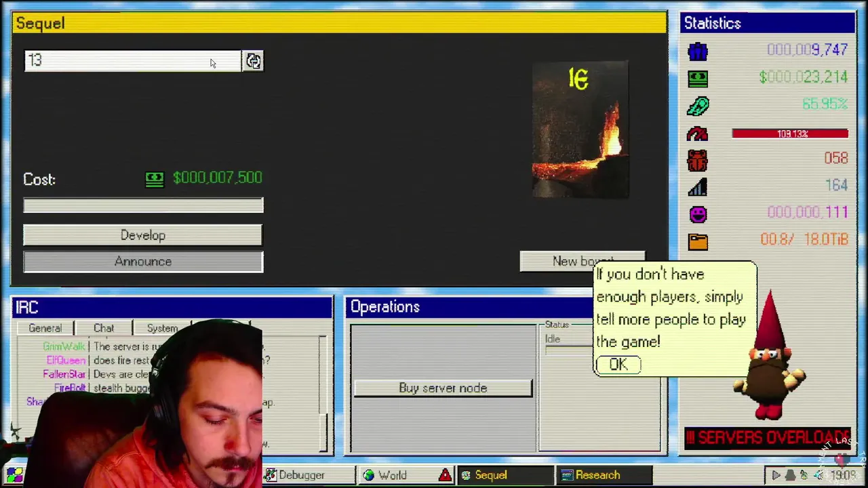This screenshot has width=868, height=488.
Task: Click the Develop button
Action: click(x=142, y=235)
